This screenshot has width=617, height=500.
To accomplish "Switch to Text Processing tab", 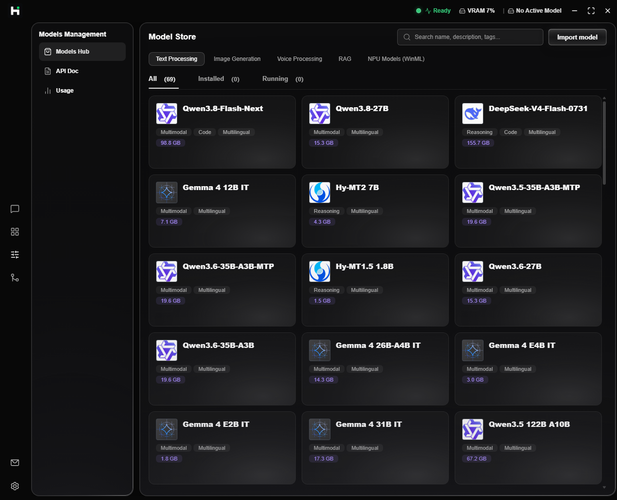I will pyautogui.click(x=176, y=59).
